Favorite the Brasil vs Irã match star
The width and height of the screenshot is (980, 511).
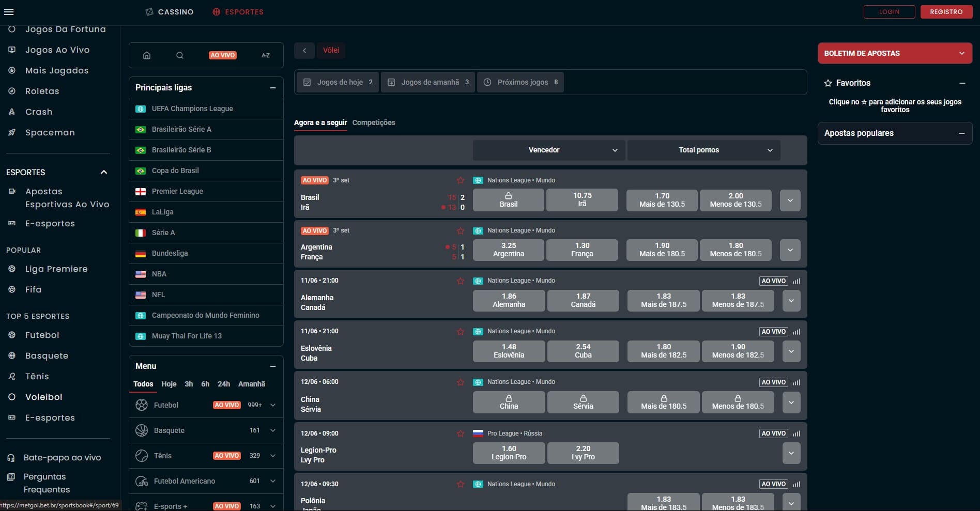tap(461, 180)
